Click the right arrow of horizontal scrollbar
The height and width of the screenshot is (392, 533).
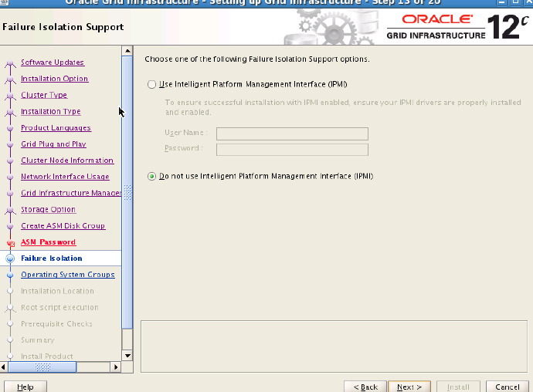click(x=116, y=367)
